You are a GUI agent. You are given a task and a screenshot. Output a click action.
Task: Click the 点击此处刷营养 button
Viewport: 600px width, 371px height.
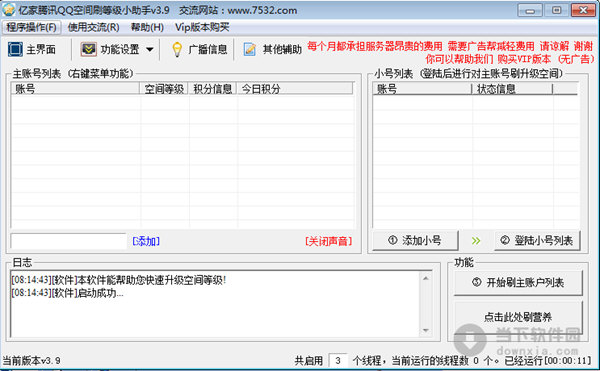pyautogui.click(x=518, y=317)
